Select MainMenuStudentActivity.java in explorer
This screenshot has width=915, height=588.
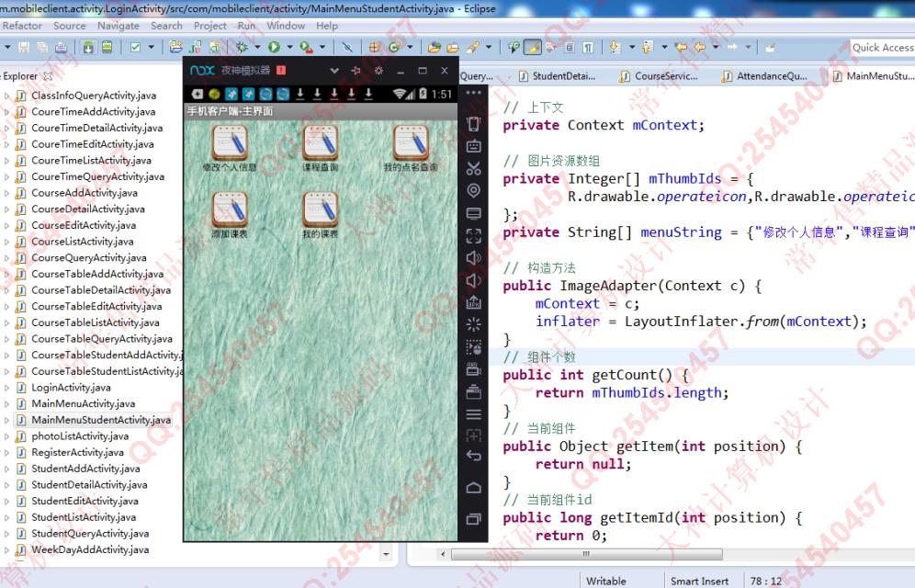[95, 420]
